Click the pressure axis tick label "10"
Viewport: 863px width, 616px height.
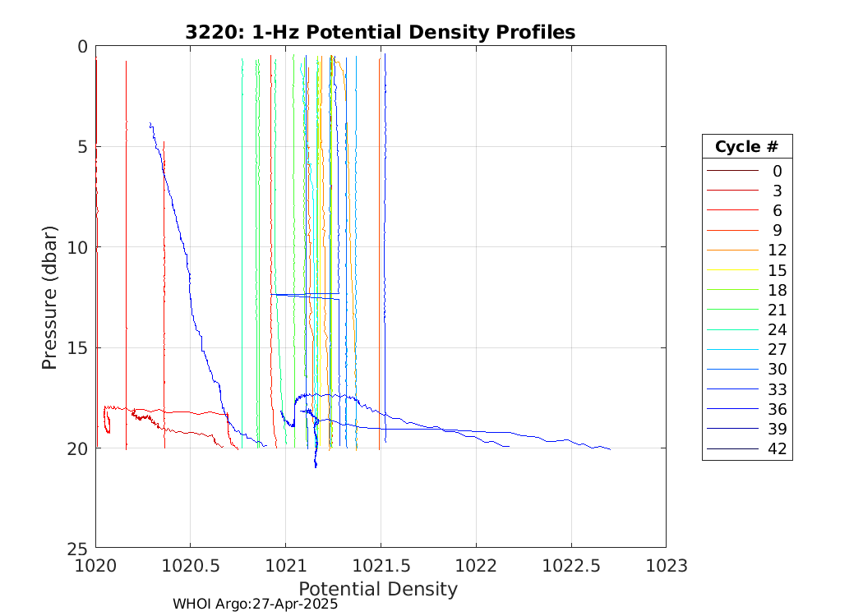[x=77, y=248]
